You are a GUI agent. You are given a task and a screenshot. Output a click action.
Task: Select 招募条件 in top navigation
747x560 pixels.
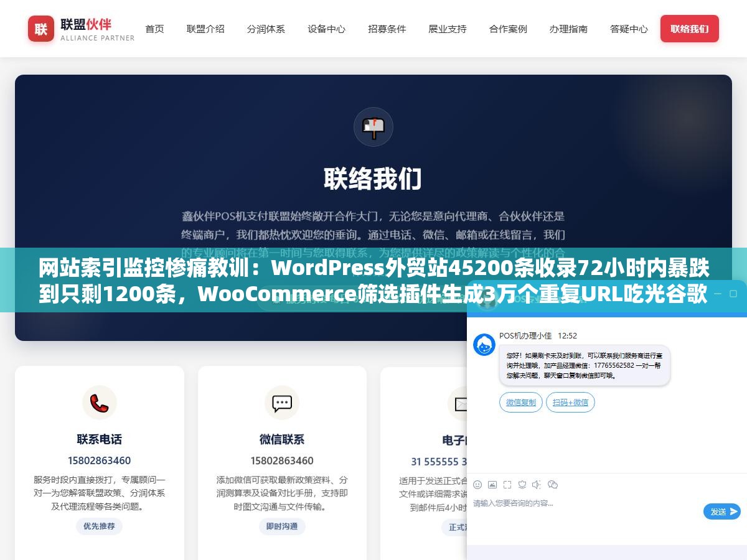tap(387, 29)
